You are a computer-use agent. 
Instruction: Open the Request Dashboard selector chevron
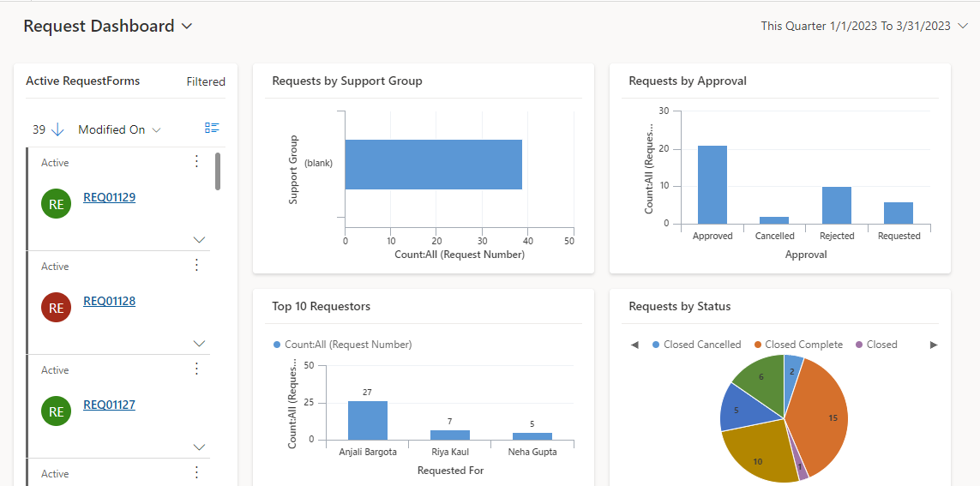click(x=186, y=27)
